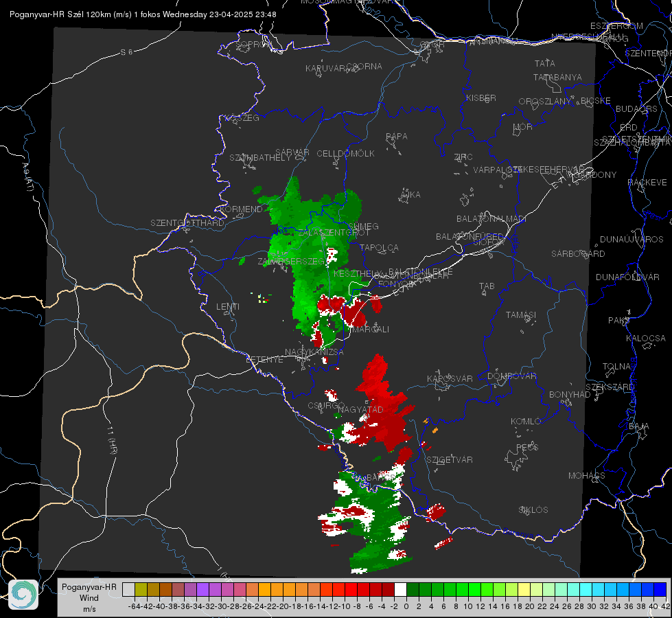The width and height of the screenshot is (672, 618).
Task: Click the swirl weather logo icon
Action: pos(23,595)
